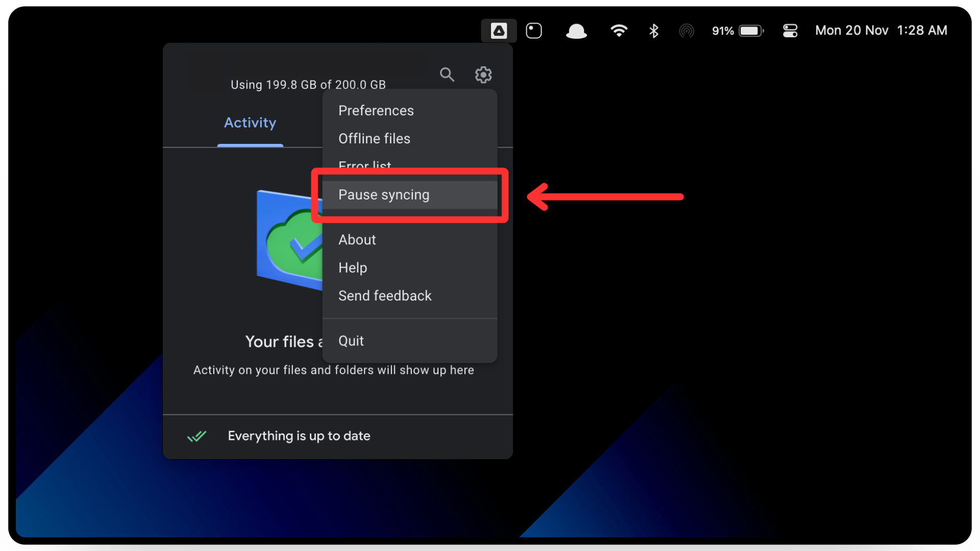The image size is (980, 551).
Task: Open Control Center toggles icon
Action: click(x=790, y=31)
